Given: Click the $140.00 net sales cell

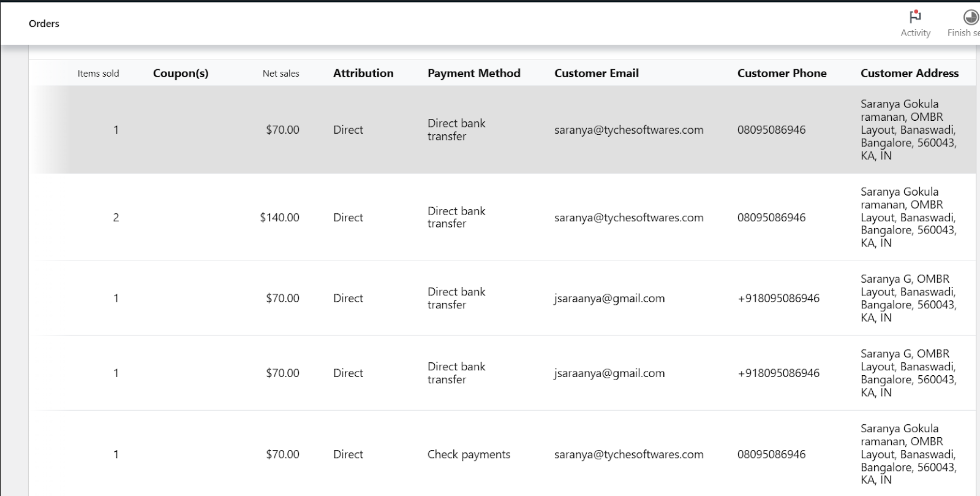Looking at the screenshot, I should (279, 218).
